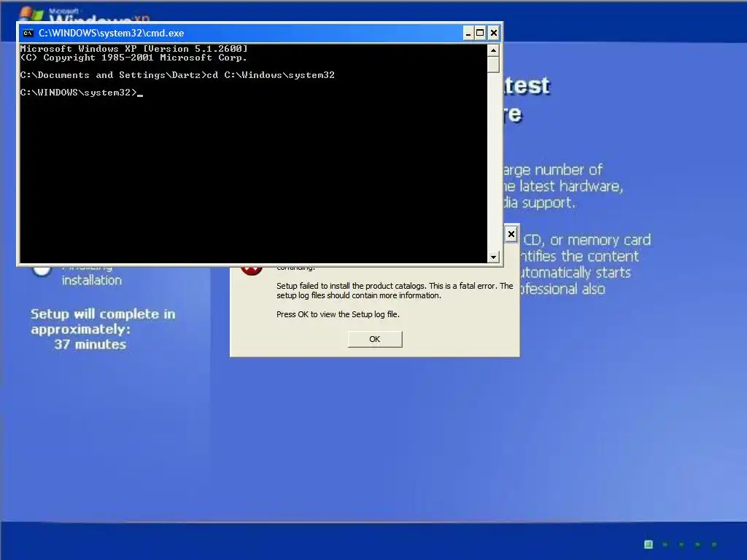Open the cmd.exe system menu icon
The height and width of the screenshot is (560, 747).
coord(28,33)
